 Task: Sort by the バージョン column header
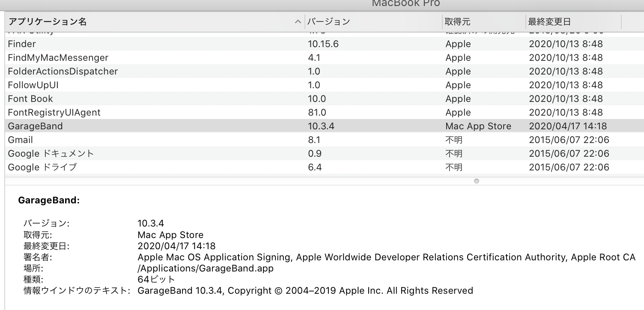(x=329, y=22)
